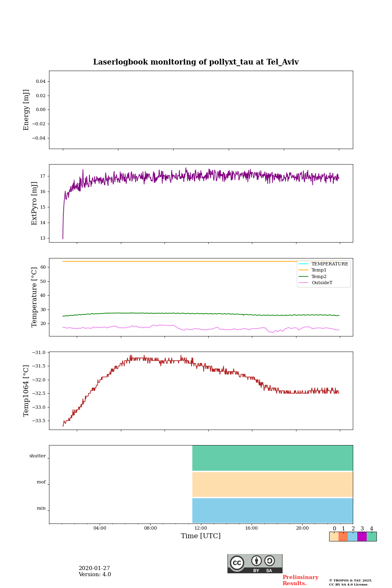Click the blue rain status bar
Screen dimensions: 392x588
coord(272,510)
